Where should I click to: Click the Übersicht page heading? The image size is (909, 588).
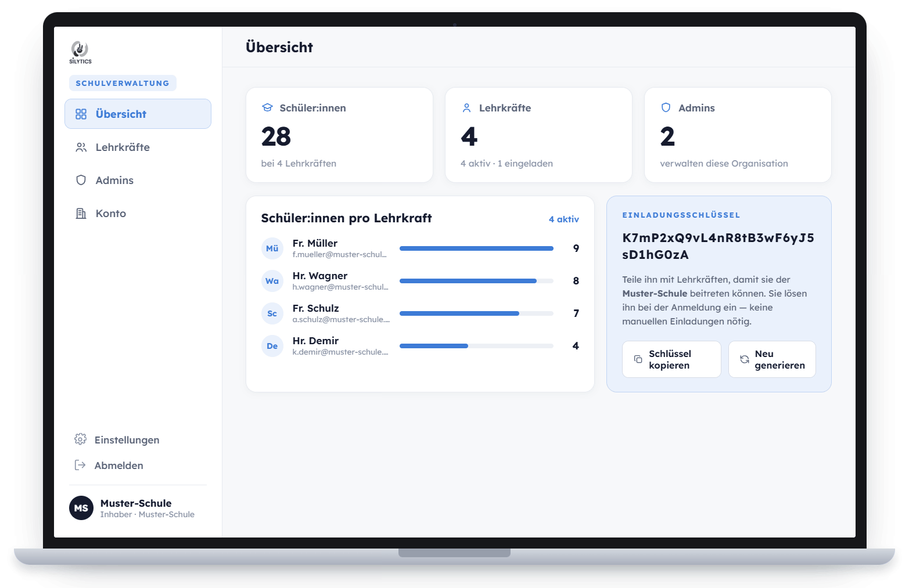pos(279,47)
